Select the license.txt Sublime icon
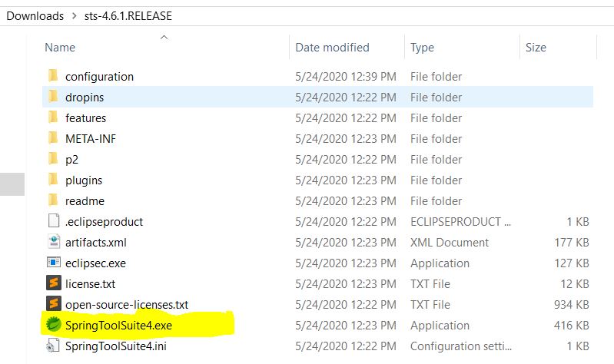Screen dimensions: 614x364 (x=54, y=283)
